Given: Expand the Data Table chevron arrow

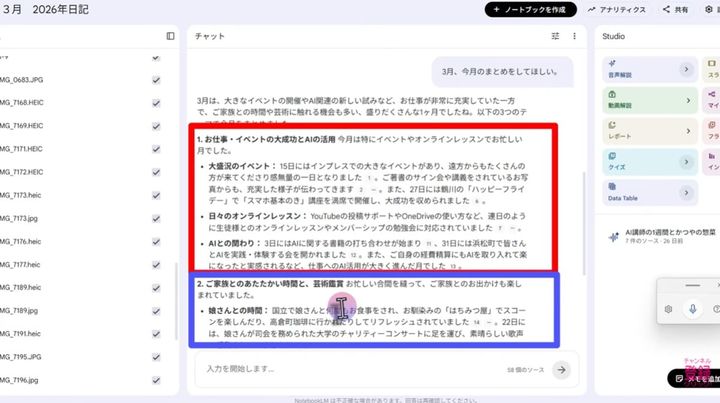Looking at the screenshot, I should click(686, 193).
